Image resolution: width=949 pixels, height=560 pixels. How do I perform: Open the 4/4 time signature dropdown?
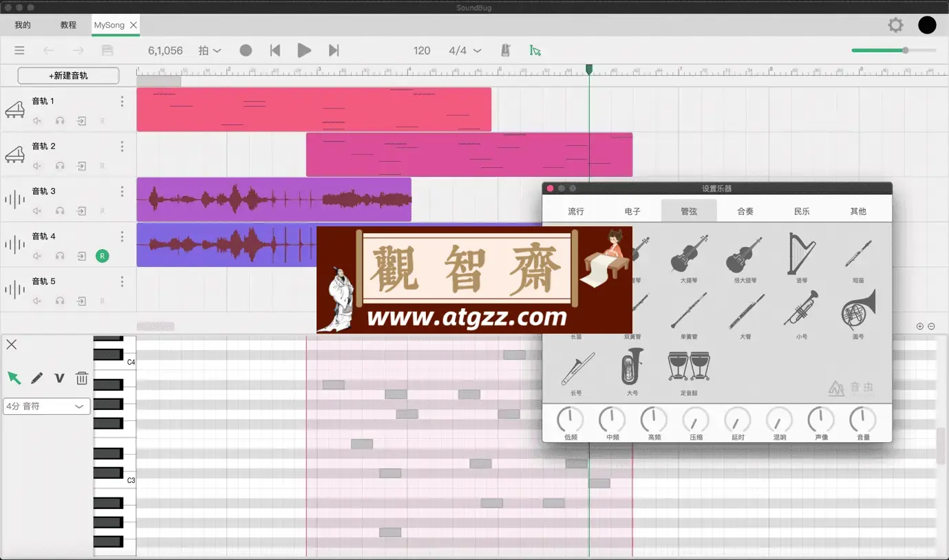pos(465,50)
